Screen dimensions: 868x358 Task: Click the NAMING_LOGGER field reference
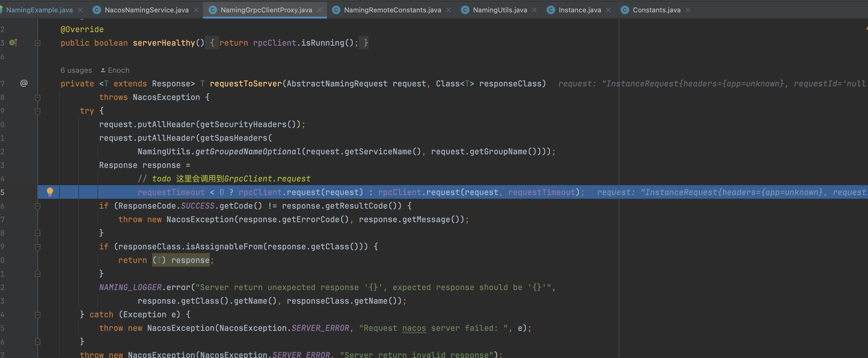click(x=130, y=287)
